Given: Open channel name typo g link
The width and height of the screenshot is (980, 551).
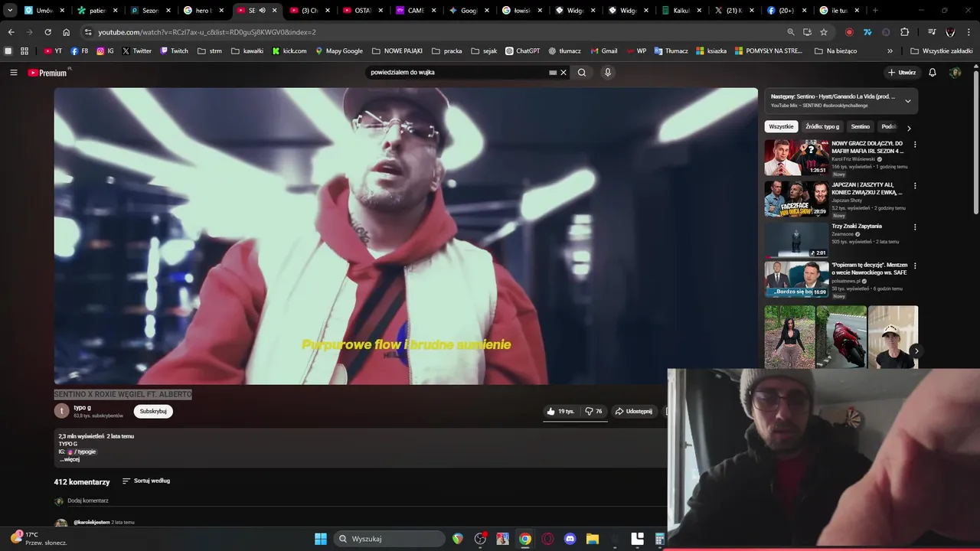Looking at the screenshot, I should click(x=82, y=408).
